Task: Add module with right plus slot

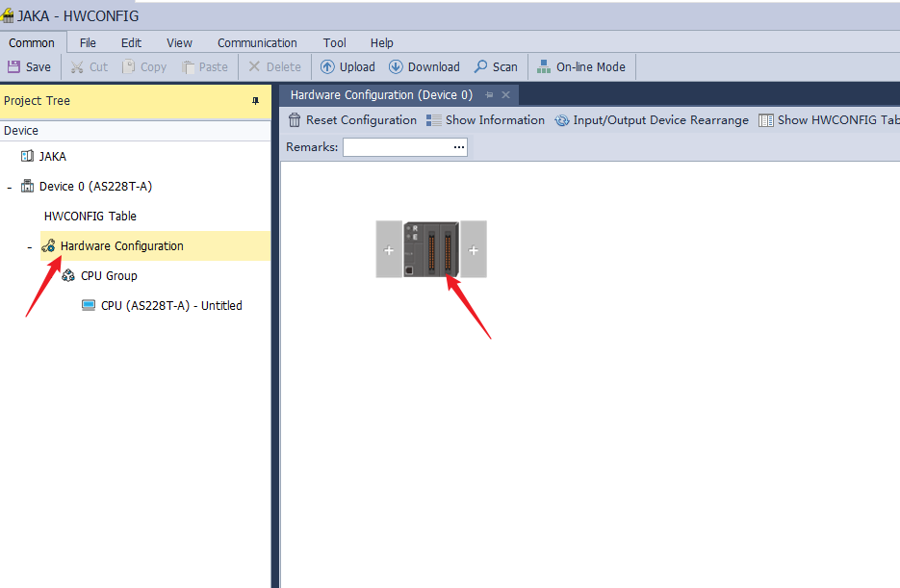Action: (474, 250)
